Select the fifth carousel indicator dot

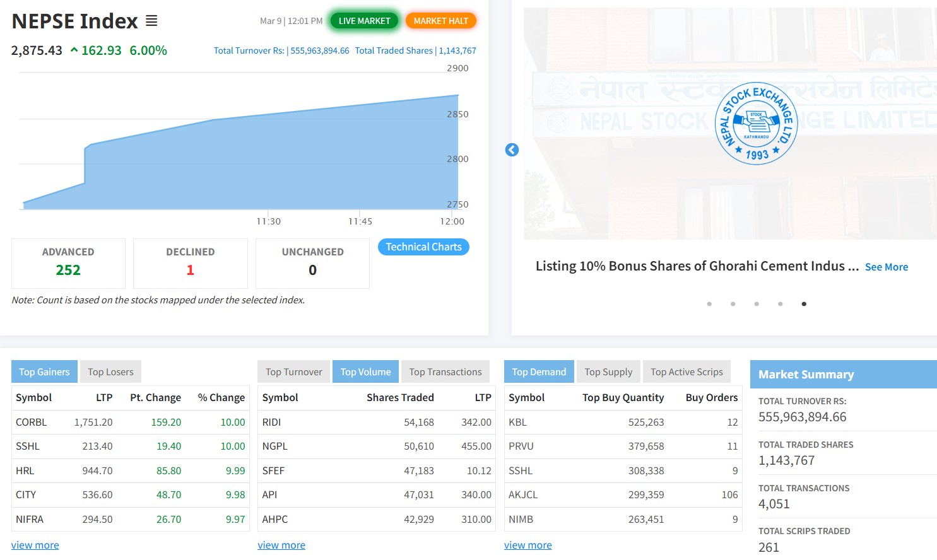pos(803,304)
